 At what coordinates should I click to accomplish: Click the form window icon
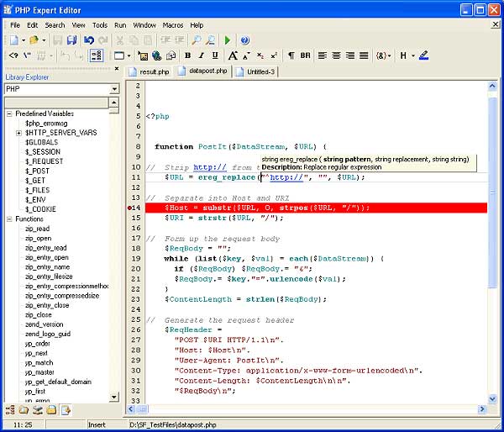119,55
